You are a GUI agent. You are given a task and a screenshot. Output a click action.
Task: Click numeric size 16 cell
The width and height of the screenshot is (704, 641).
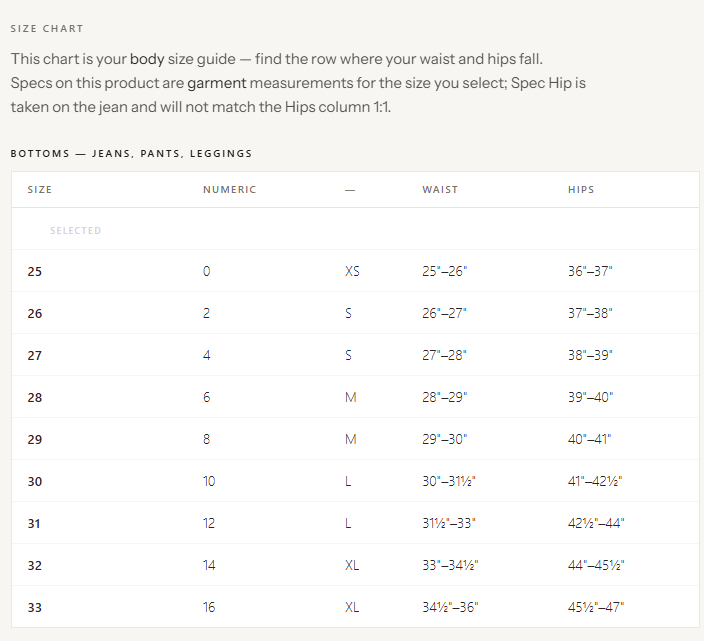pos(209,607)
